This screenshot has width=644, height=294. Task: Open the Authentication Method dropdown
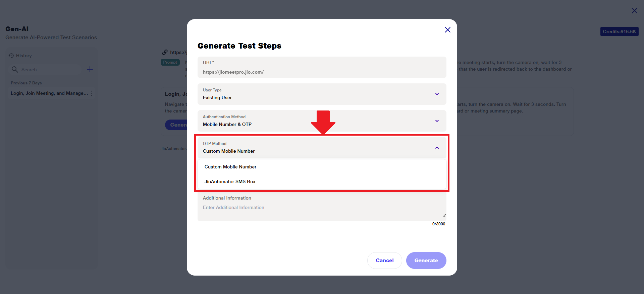pyautogui.click(x=437, y=121)
